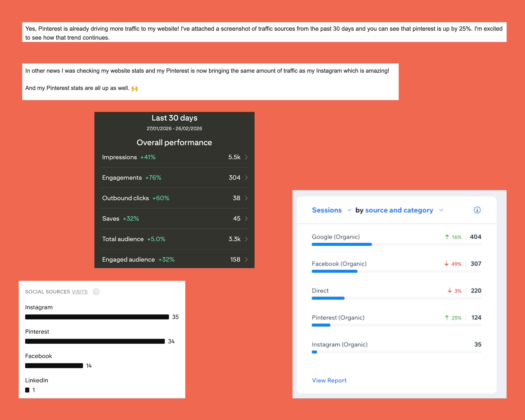Click the LinkedIn visits small black bar
The height and width of the screenshot is (420, 525).
tap(27, 390)
